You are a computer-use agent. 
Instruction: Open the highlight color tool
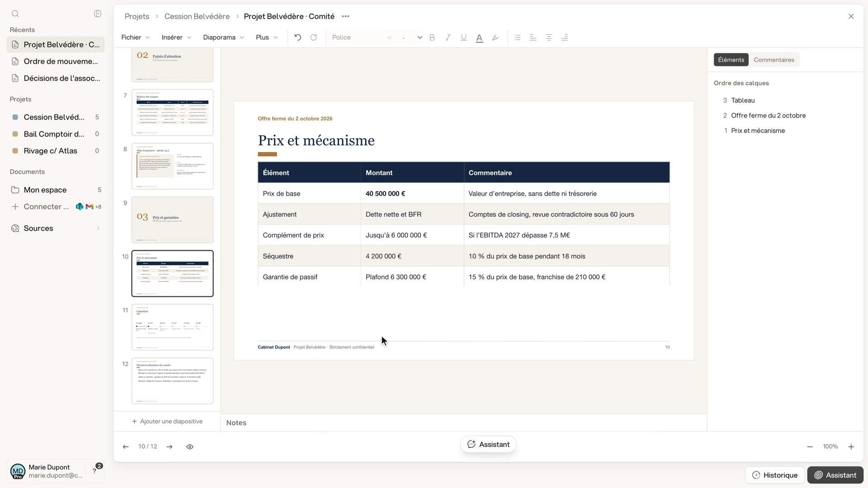[x=495, y=38]
